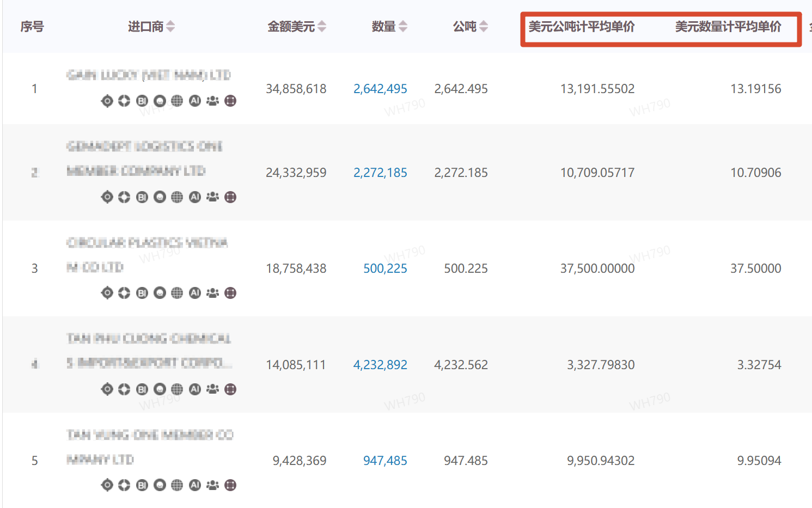The height and width of the screenshot is (508, 812).
Task: Click the globe icon in row 5
Action: (177, 485)
